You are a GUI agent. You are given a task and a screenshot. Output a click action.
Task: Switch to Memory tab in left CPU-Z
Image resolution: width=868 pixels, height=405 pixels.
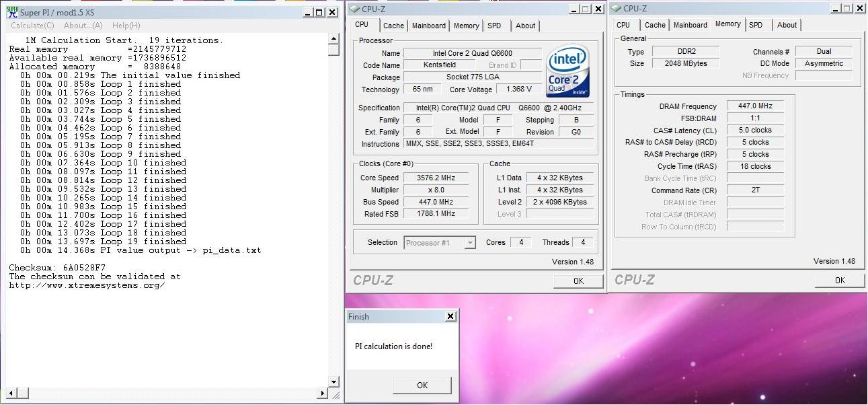(466, 26)
